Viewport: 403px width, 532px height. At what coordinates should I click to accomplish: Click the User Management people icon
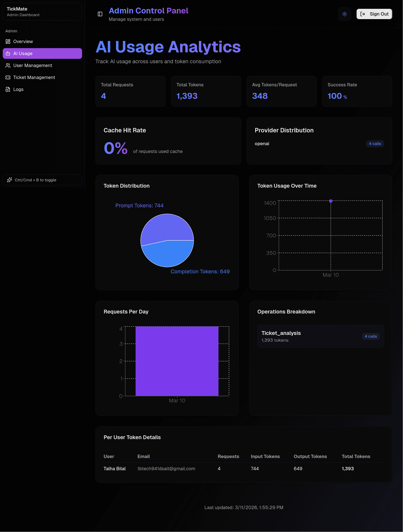tap(8, 65)
